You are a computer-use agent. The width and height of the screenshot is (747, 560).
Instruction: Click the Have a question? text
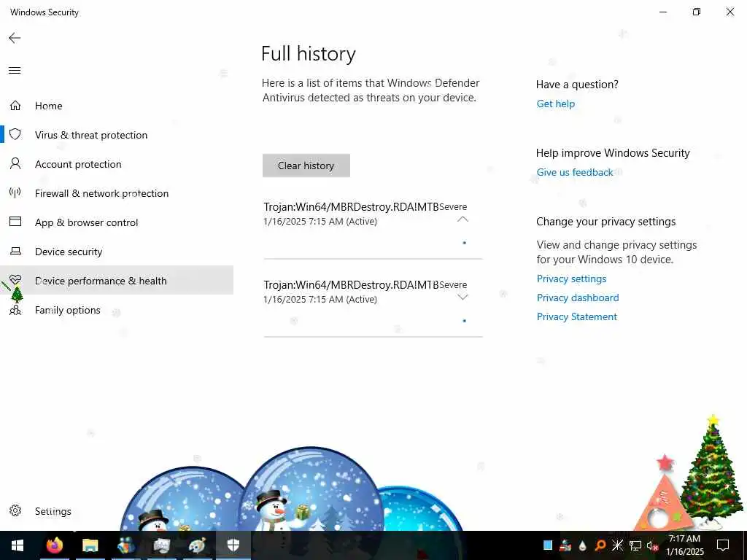tap(577, 85)
